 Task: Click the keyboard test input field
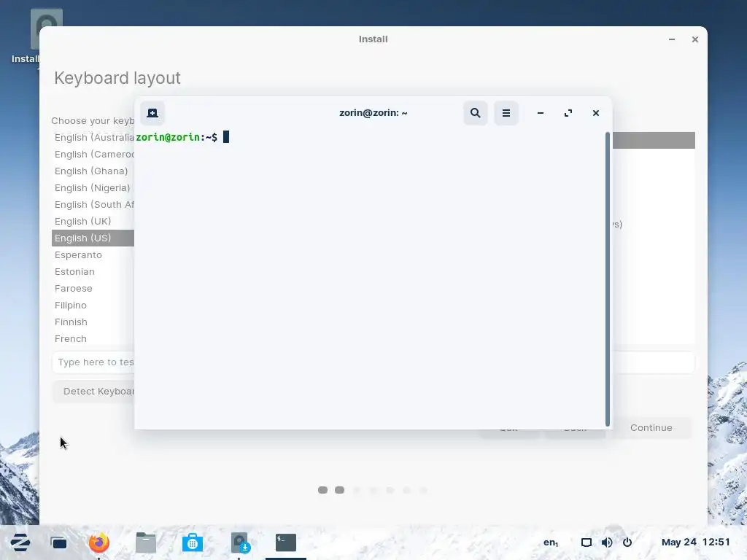coord(93,362)
